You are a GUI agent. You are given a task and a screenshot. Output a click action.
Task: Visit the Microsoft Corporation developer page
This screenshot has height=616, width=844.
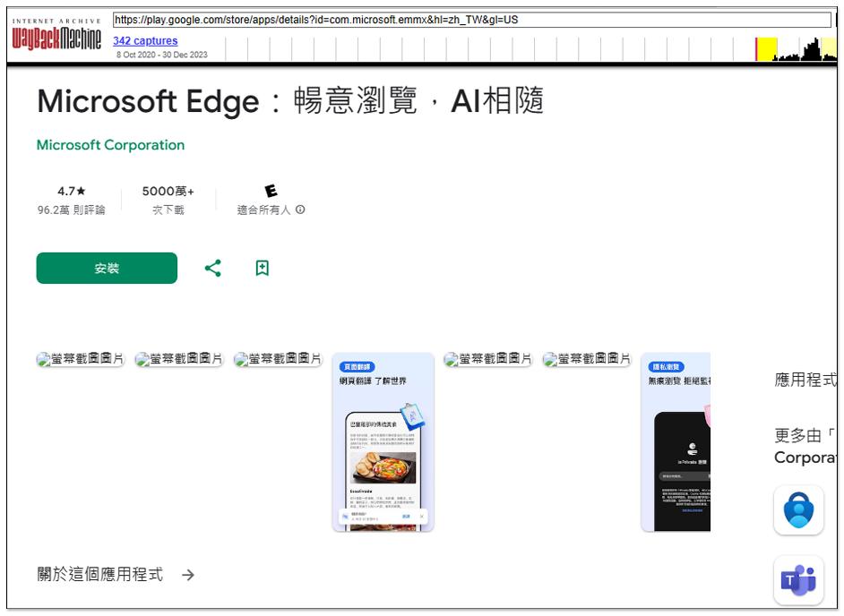click(x=110, y=144)
